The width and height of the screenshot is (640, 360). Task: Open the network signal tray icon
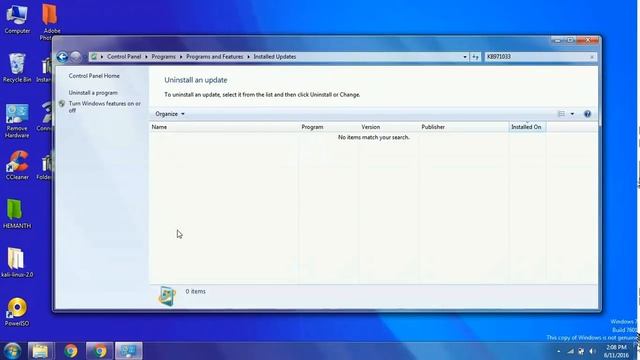click(x=571, y=351)
